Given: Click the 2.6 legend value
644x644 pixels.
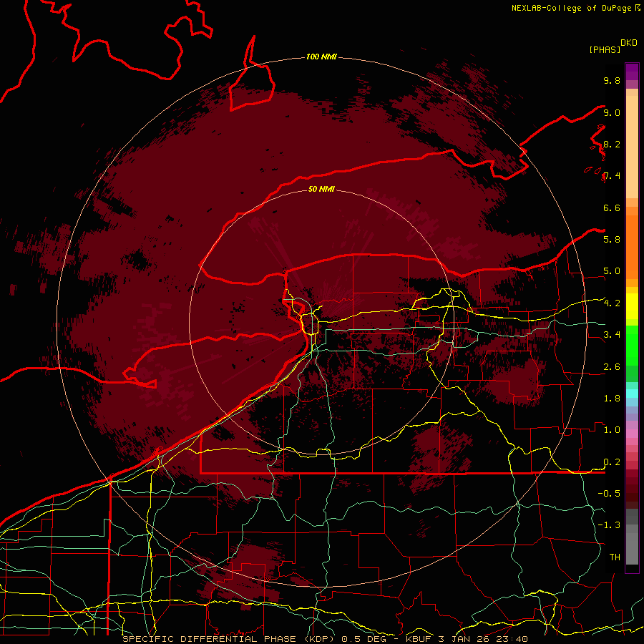Looking at the screenshot, I should (612, 367).
